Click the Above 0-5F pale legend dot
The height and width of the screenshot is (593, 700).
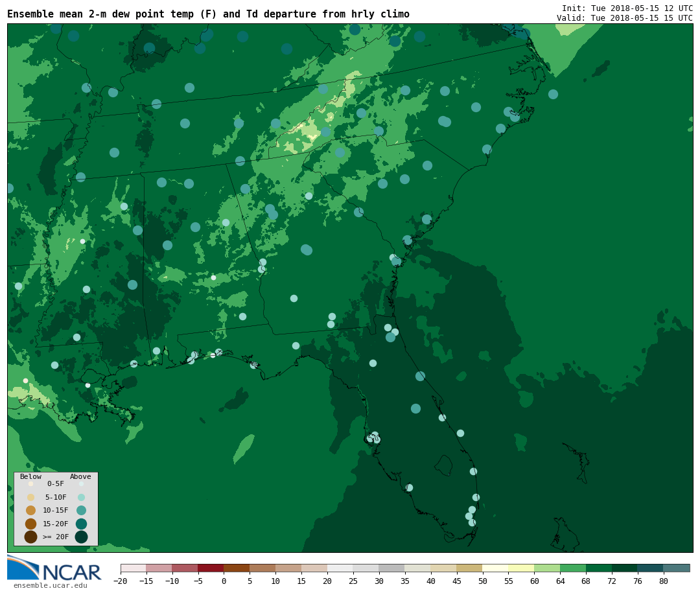(x=81, y=483)
